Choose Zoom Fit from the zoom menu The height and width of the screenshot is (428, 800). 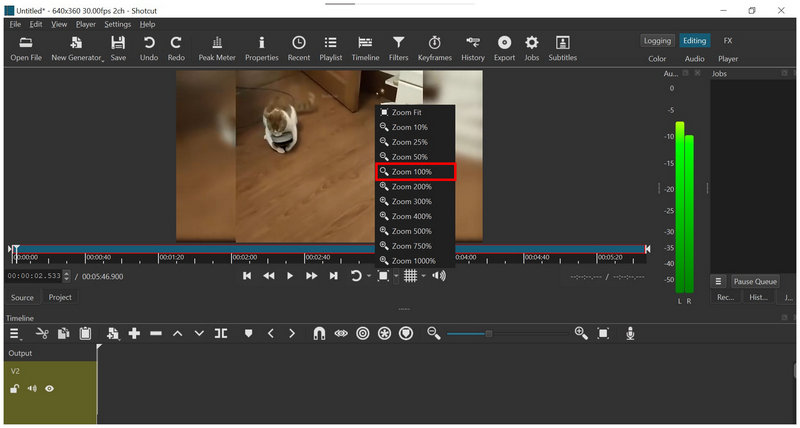415,112
